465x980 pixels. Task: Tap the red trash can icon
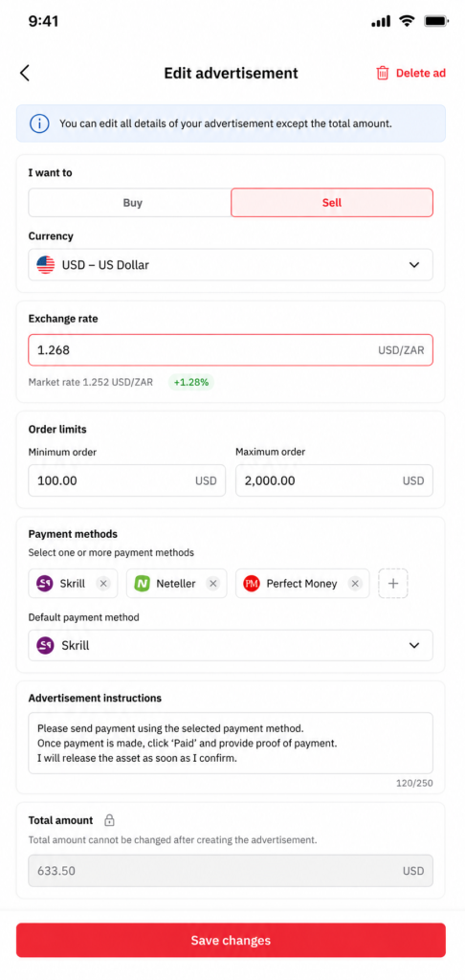[x=382, y=73]
